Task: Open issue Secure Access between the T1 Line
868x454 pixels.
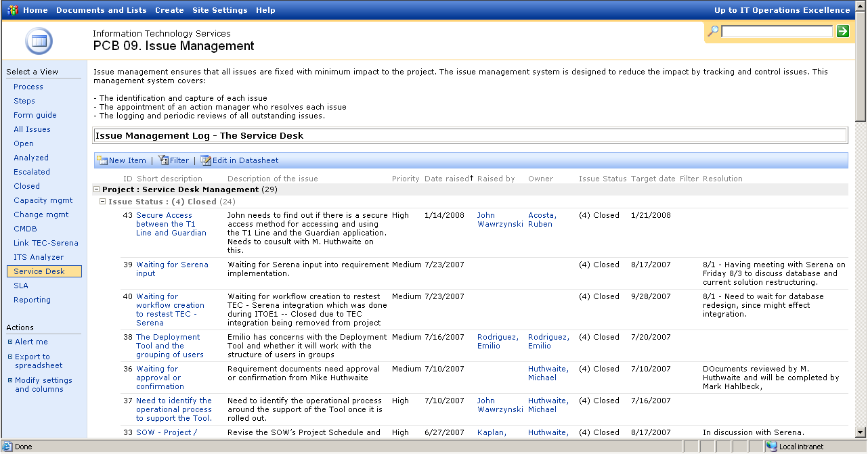Action: pyautogui.click(x=171, y=224)
